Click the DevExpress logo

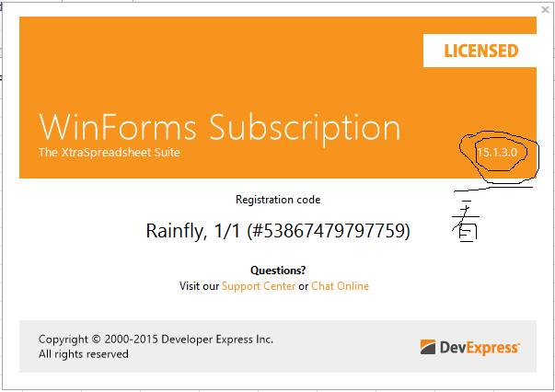coord(470,347)
